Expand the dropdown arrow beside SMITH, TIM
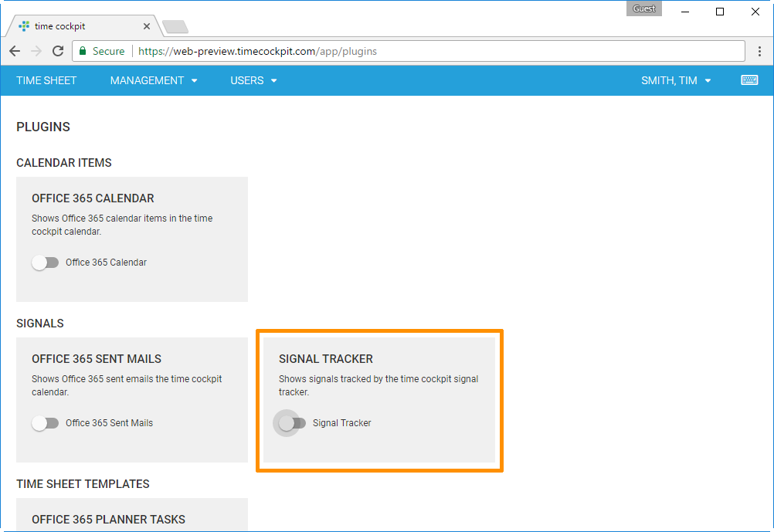 (x=708, y=80)
